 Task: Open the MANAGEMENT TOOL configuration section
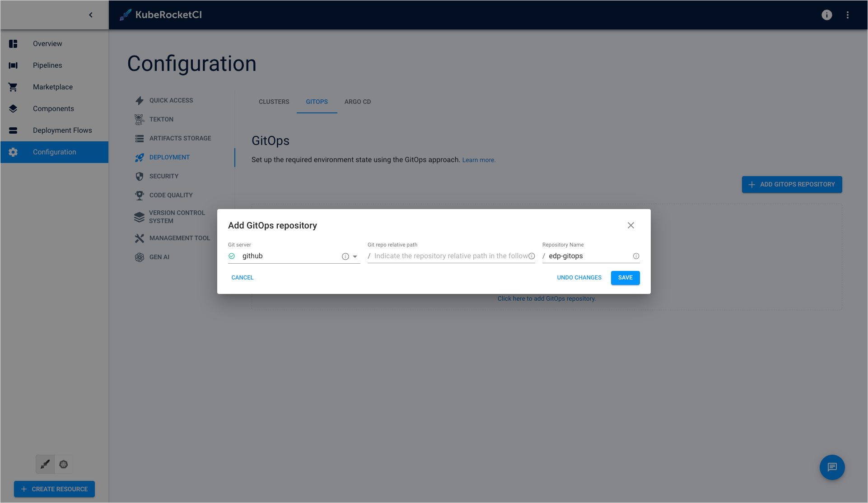click(x=179, y=238)
